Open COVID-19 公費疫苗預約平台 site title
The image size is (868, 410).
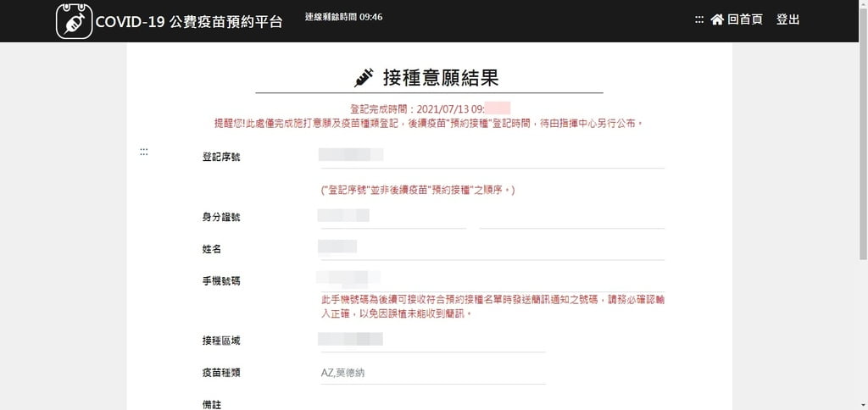coord(189,21)
